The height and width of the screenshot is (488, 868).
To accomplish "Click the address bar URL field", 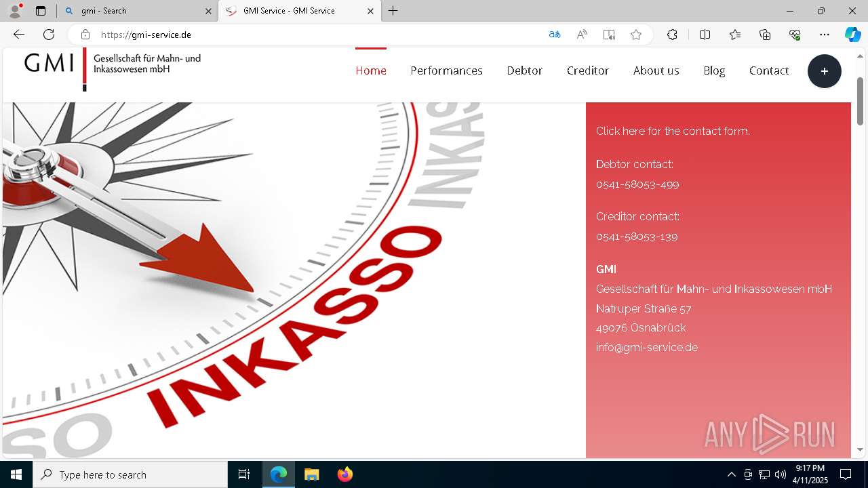I will (319, 35).
